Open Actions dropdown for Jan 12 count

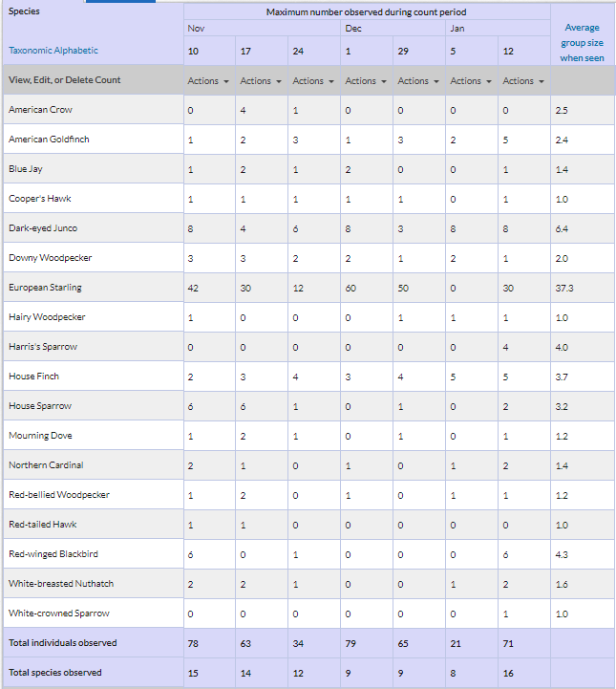[523, 81]
